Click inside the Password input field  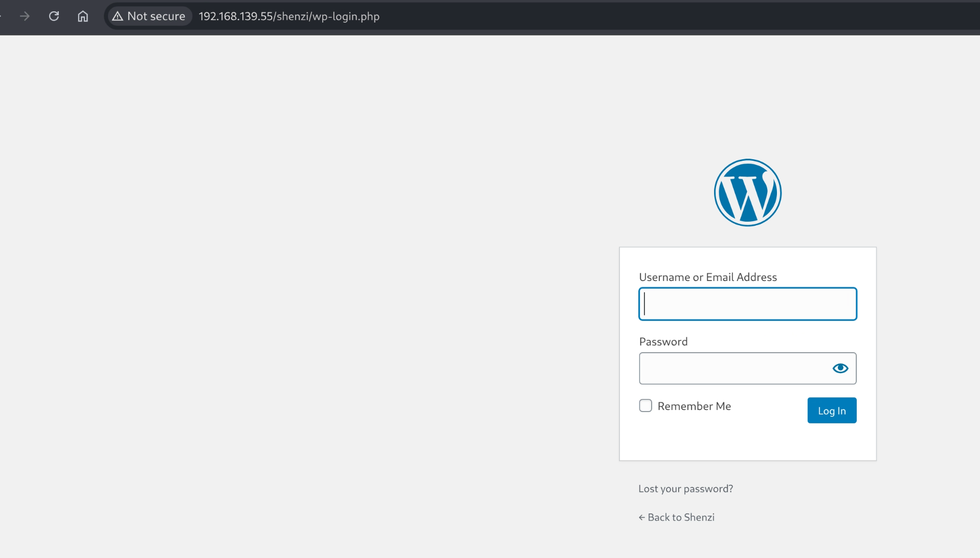734,368
